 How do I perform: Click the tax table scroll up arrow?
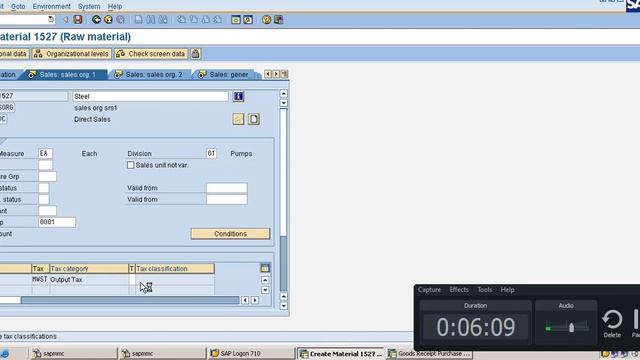(x=265, y=280)
